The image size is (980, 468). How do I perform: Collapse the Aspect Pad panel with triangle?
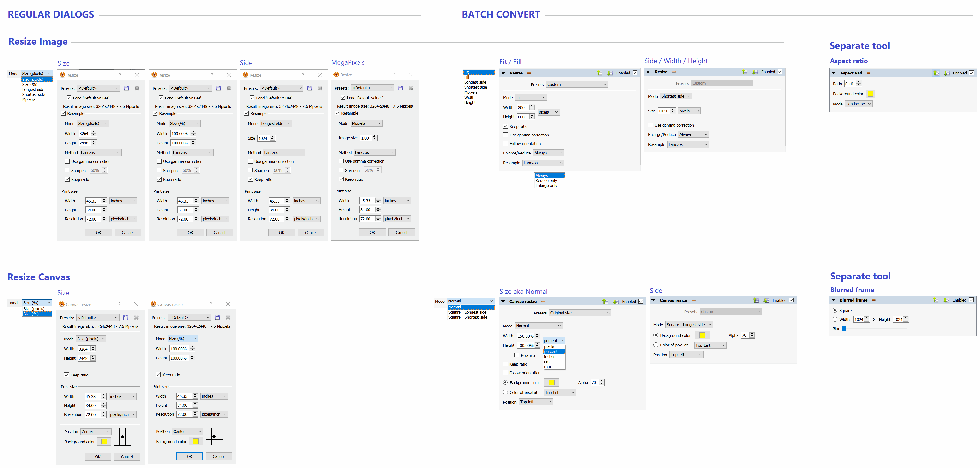click(x=834, y=73)
